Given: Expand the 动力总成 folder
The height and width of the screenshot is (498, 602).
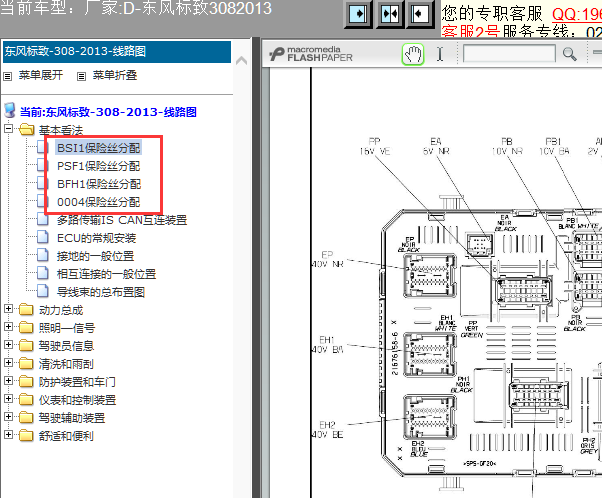Looking at the screenshot, I should [8, 308].
